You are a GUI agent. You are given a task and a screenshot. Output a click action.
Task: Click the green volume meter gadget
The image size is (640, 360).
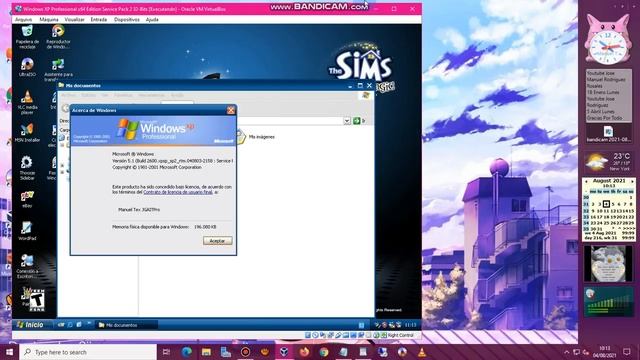coord(608,302)
